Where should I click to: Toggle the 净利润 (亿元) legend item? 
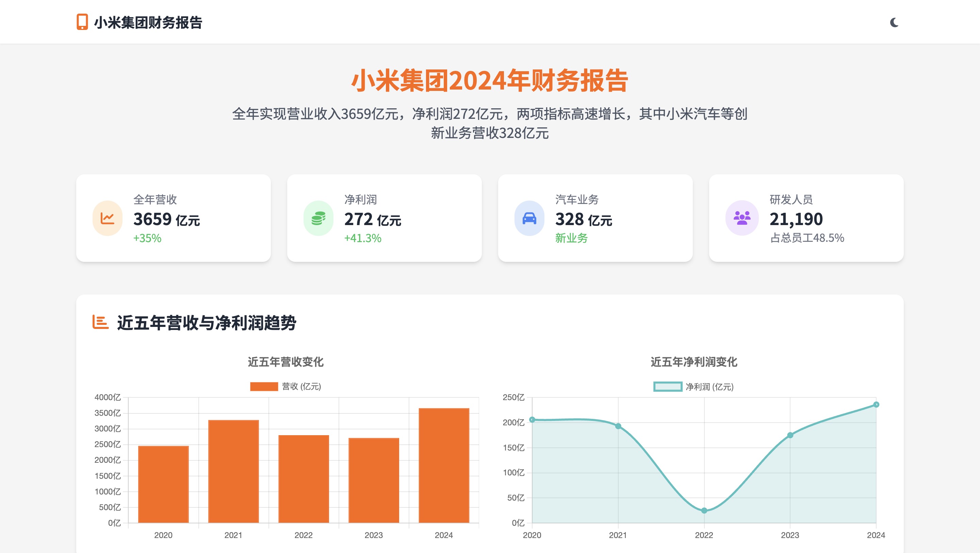(694, 387)
